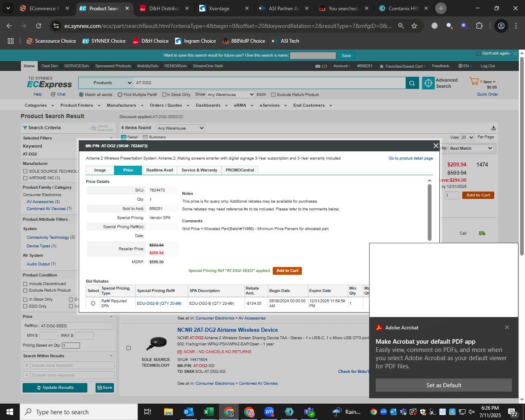Image resolution: width=525 pixels, height=420 pixels.
Task: Click the delivery truck icon in results
Action: [482, 233]
